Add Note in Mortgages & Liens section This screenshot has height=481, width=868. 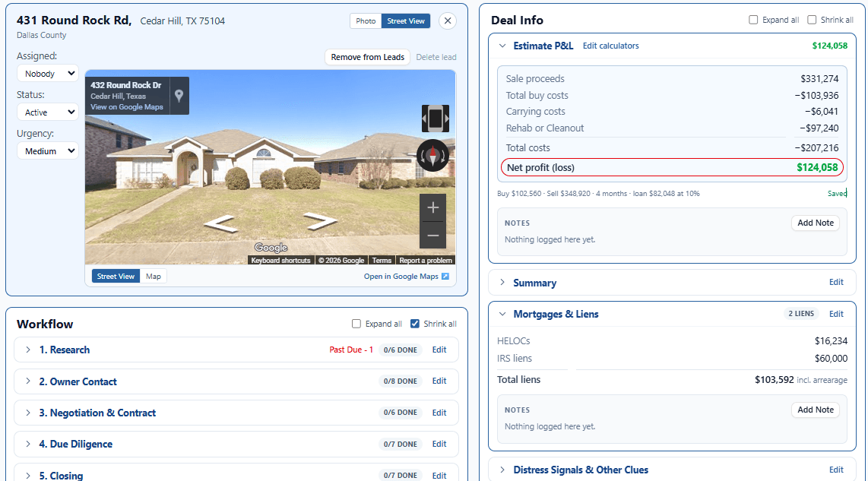[x=816, y=410]
